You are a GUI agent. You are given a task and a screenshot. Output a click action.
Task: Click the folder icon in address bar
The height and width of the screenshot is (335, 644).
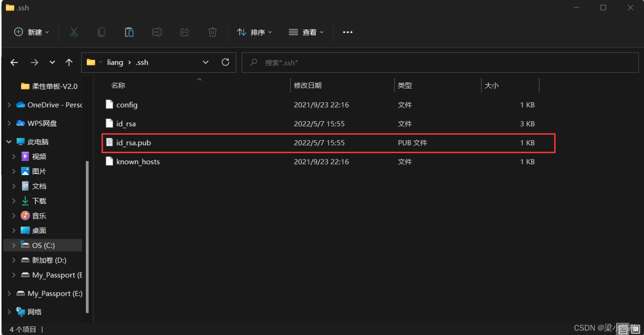[x=91, y=62]
